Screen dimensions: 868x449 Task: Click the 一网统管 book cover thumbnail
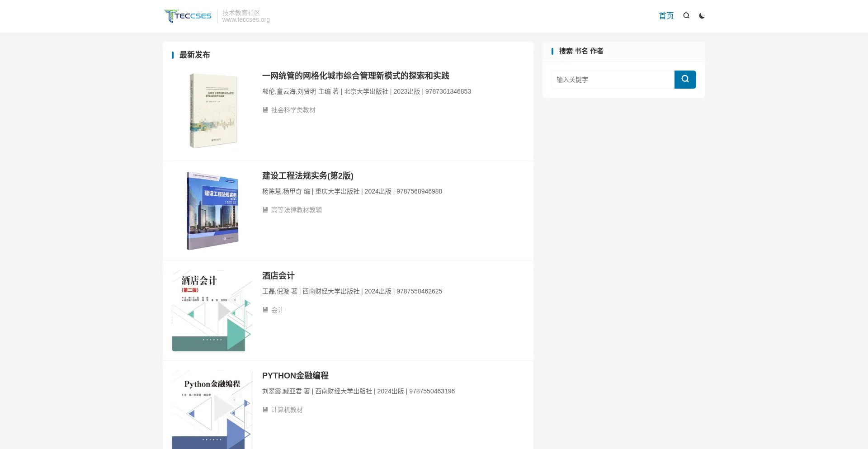(212, 111)
